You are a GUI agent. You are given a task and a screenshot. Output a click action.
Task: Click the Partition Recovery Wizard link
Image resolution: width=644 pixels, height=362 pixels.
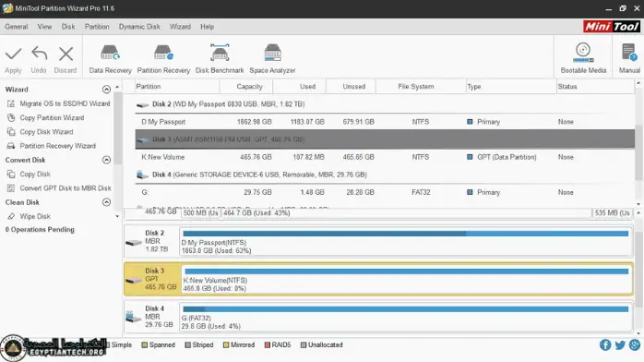pyautogui.click(x=58, y=146)
